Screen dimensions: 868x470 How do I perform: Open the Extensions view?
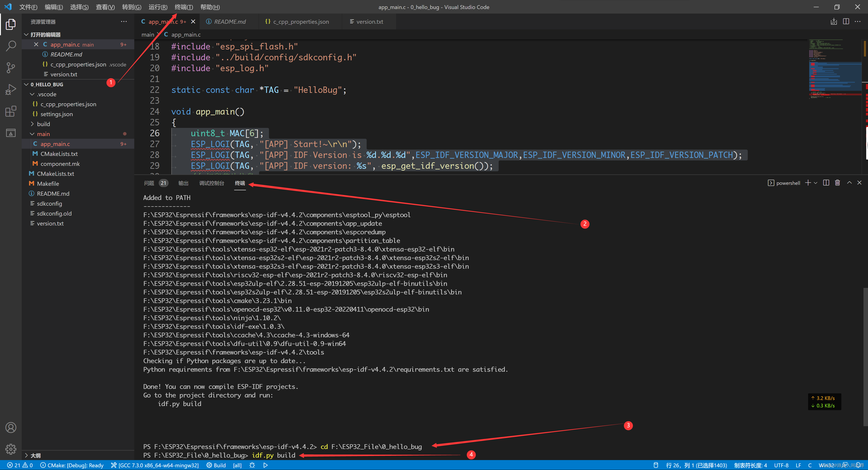[10, 111]
